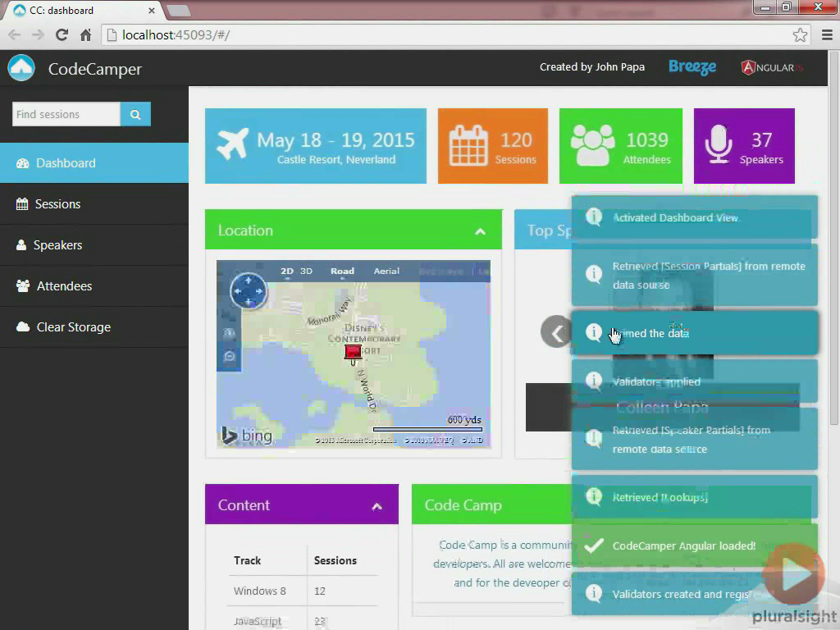Switch map to 2D view
The image size is (840, 630).
(287, 271)
